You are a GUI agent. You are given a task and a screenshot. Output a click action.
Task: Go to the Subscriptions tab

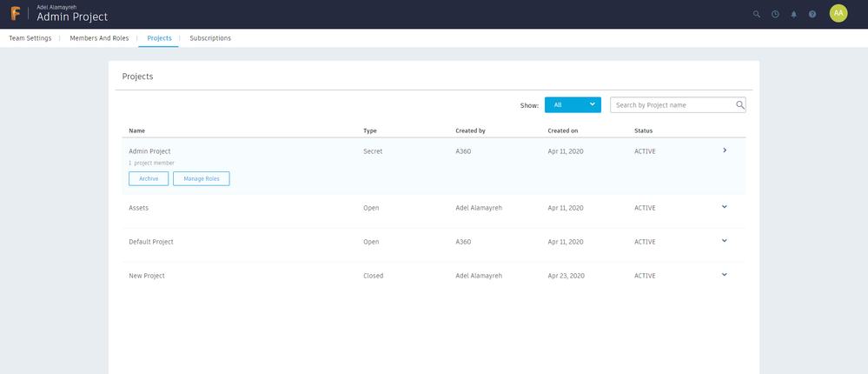pyautogui.click(x=210, y=38)
